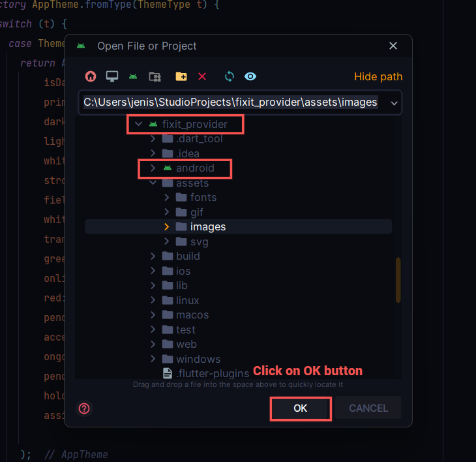Click the file tree vertical scrollbar
This screenshot has width=476, height=462.
pyautogui.click(x=398, y=280)
